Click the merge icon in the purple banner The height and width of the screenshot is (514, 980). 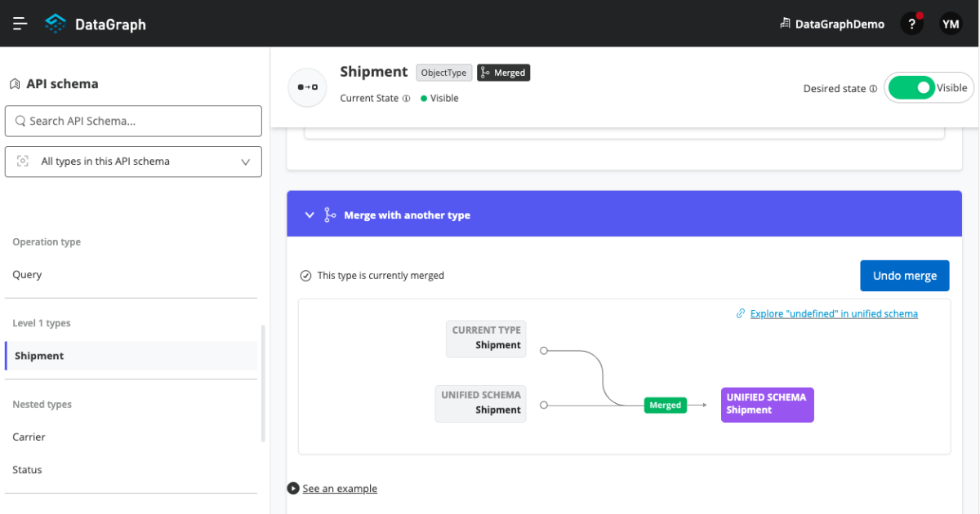pyautogui.click(x=329, y=215)
